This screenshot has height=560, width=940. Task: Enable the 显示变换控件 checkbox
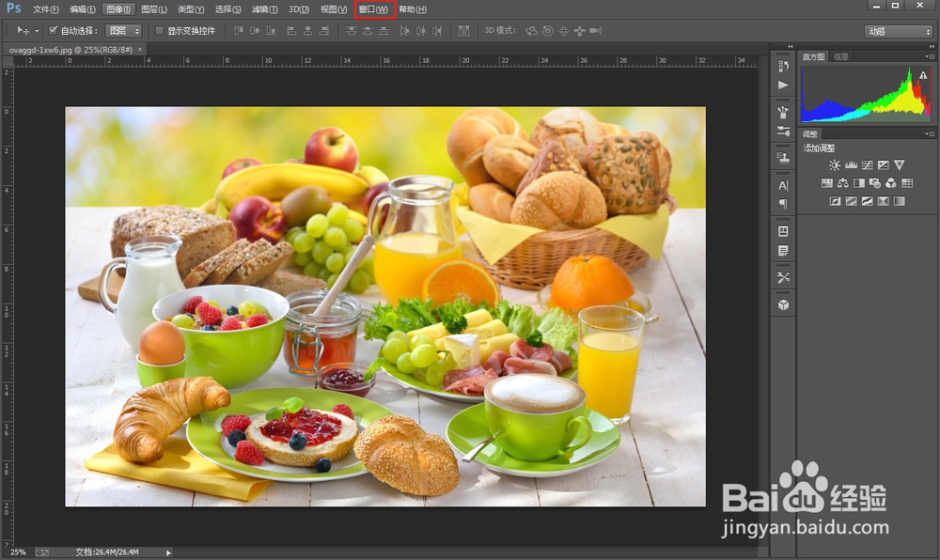click(160, 31)
